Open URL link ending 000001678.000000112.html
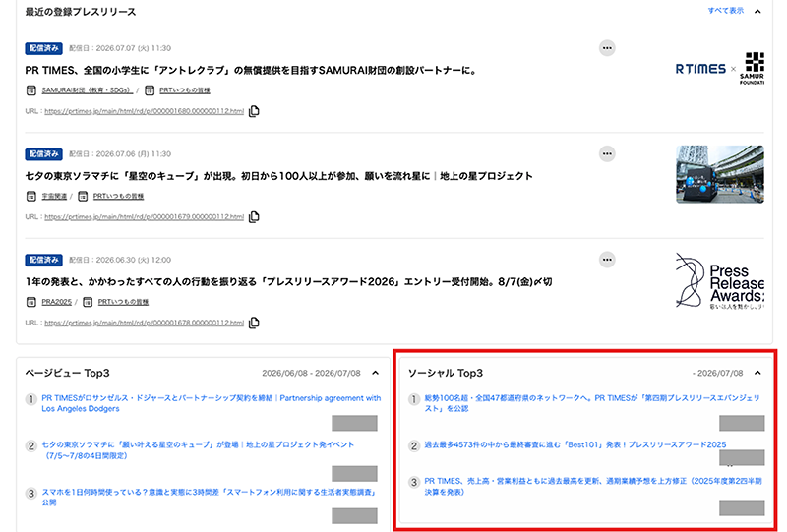The width and height of the screenshot is (787, 532). (x=144, y=323)
